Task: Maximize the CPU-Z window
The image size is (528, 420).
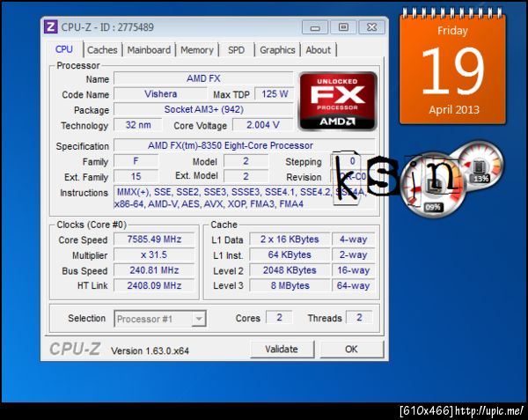Action: [343, 27]
